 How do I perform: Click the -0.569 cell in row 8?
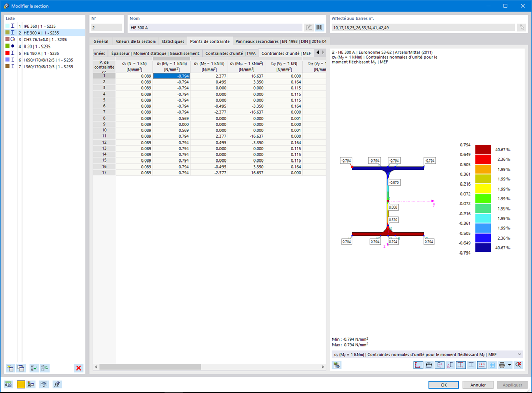[x=172, y=119]
